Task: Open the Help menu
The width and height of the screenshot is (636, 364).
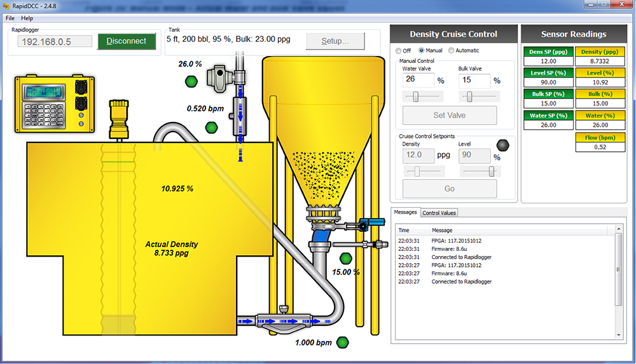Action: (x=27, y=18)
